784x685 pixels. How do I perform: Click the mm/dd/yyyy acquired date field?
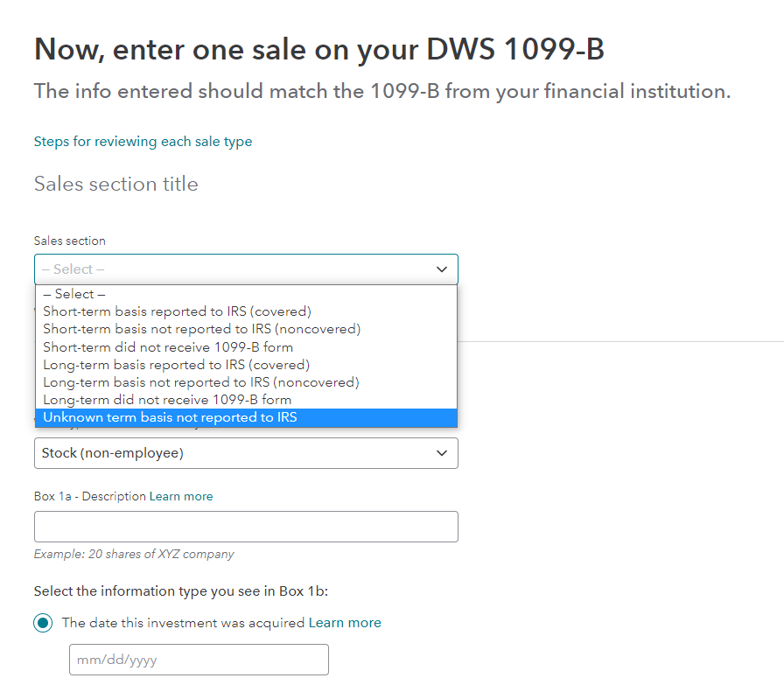coord(199,660)
